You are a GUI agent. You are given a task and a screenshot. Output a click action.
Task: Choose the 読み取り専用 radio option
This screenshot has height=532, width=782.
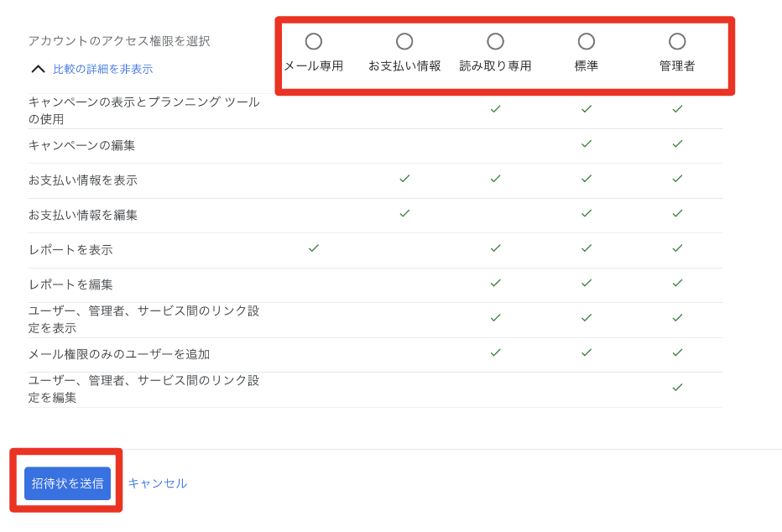495,41
